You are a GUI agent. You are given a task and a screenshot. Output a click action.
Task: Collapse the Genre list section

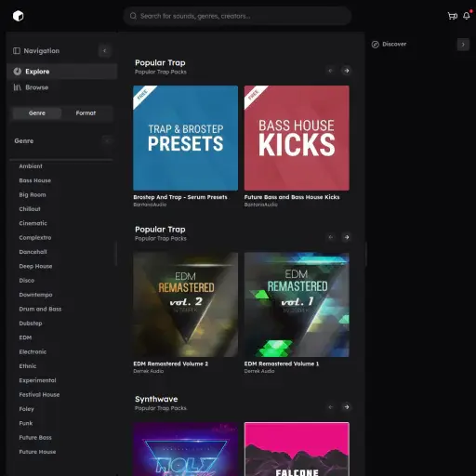[107, 141]
